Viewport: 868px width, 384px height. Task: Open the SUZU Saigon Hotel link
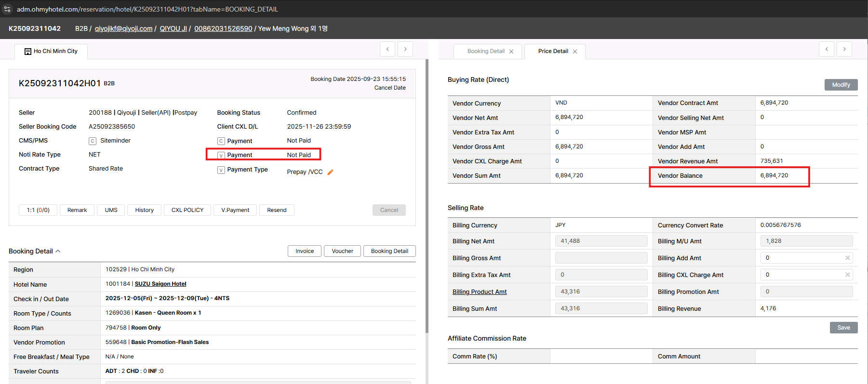coord(160,284)
